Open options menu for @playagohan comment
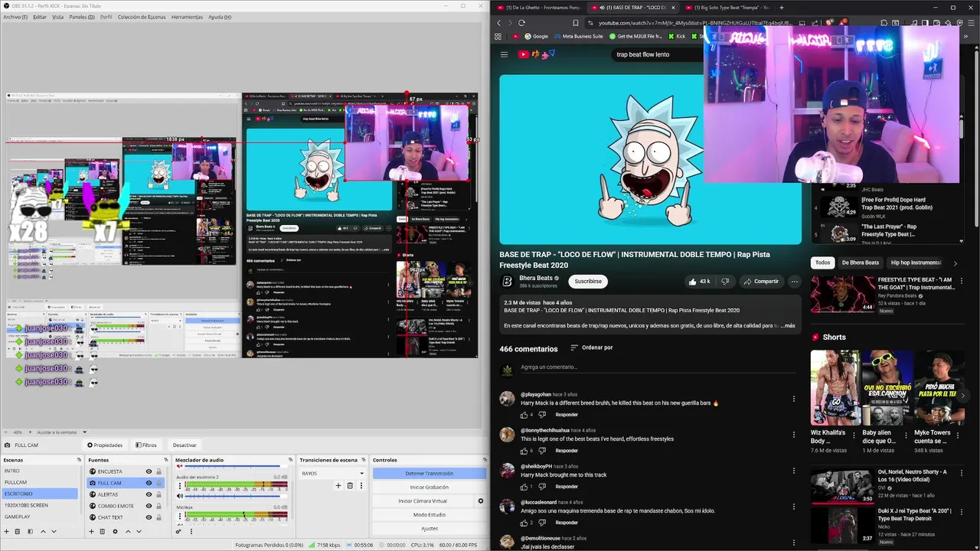Screen dimensions: 980x551 794,399
